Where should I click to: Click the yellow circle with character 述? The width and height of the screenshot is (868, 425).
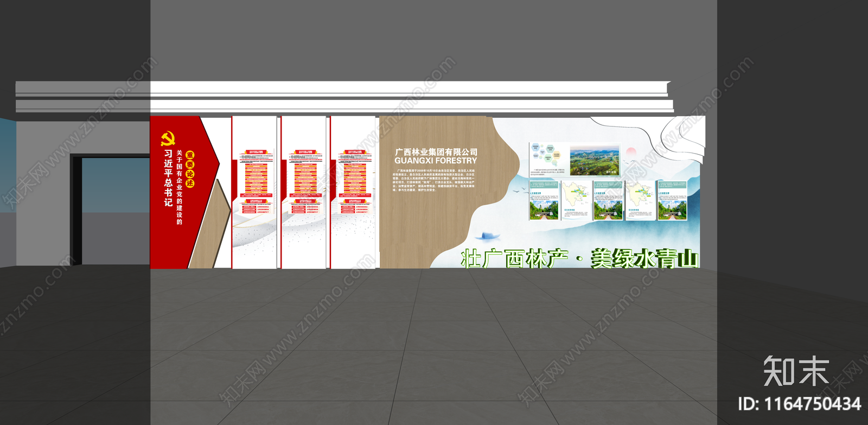tap(190, 183)
